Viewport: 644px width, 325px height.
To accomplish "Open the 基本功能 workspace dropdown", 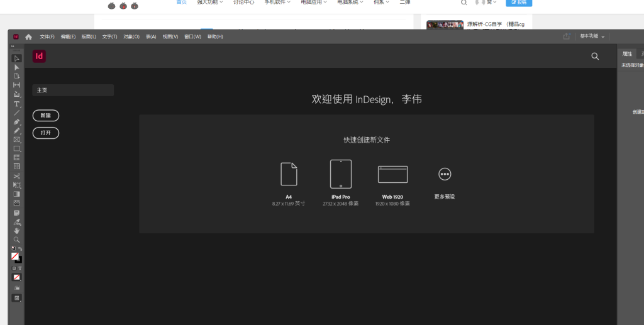I will [592, 36].
